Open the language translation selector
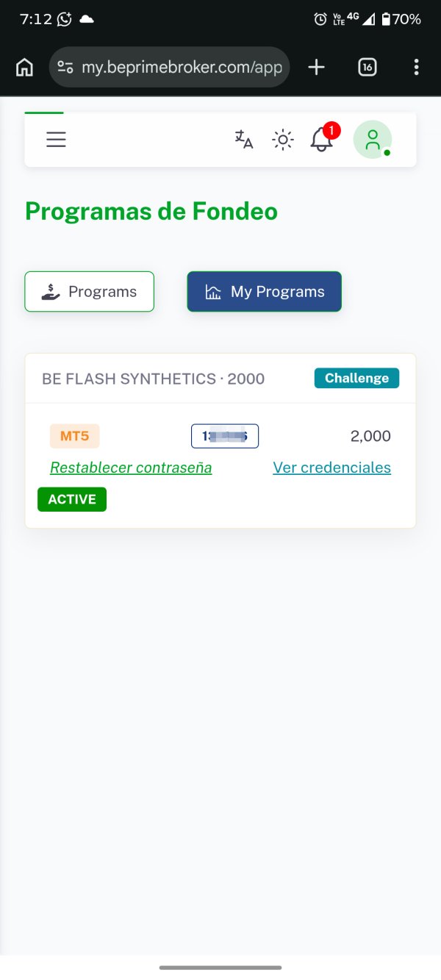This screenshot has width=441, height=980. coord(243,140)
